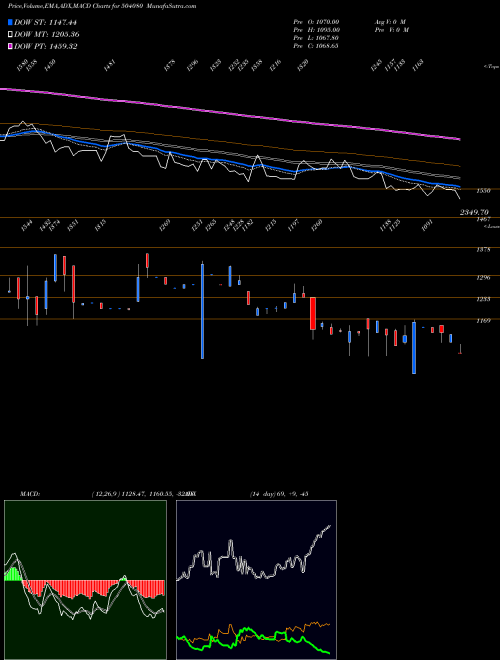Click the 'MACD:' panel heading
This screenshot has width=500, height=660.
click(x=30, y=494)
